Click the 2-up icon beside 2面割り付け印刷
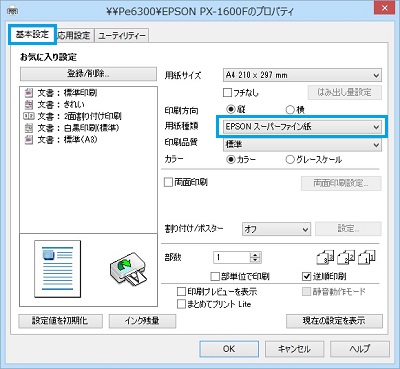Viewport: 400px width, 369px height. [x=28, y=116]
